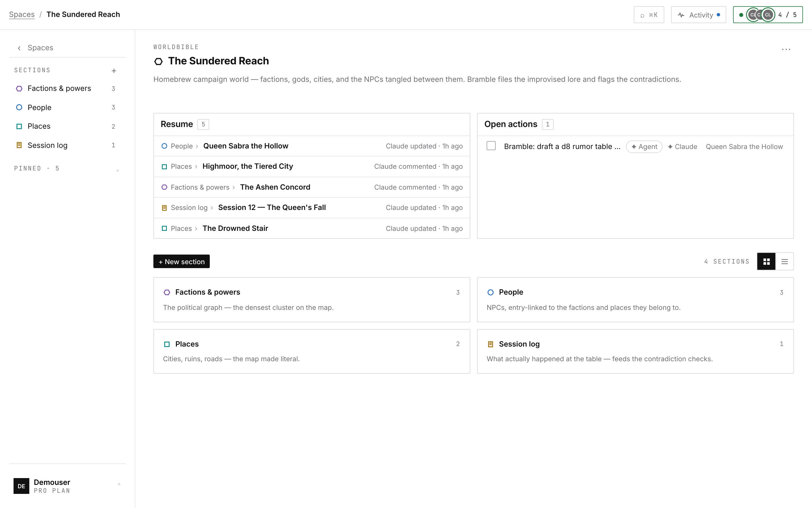
Task: Open Factions & powers section in sidebar
Action: (67, 88)
